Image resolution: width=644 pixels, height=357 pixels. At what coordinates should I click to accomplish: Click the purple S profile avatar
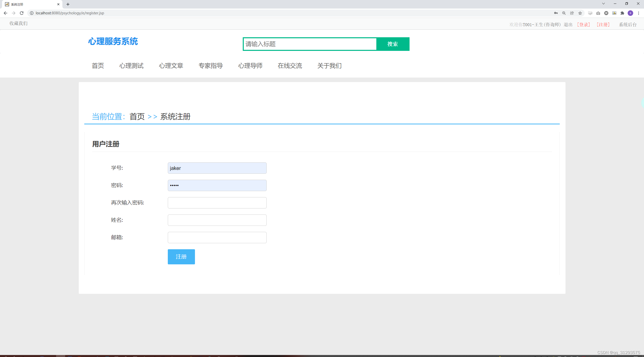(x=630, y=13)
